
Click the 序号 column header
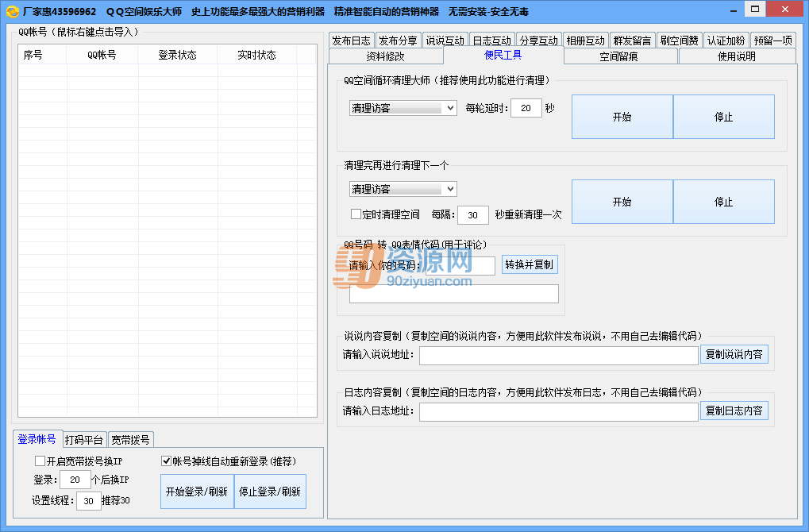[x=42, y=55]
